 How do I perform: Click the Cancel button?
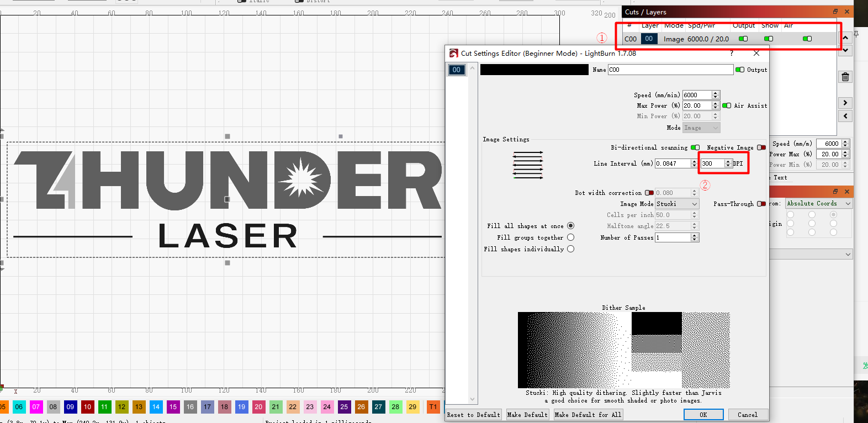tap(748, 415)
